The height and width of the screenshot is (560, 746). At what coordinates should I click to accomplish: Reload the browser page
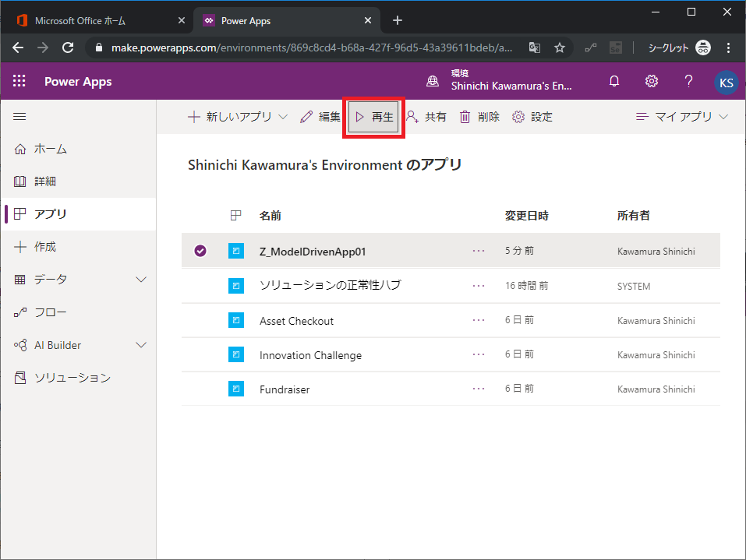pyautogui.click(x=68, y=48)
